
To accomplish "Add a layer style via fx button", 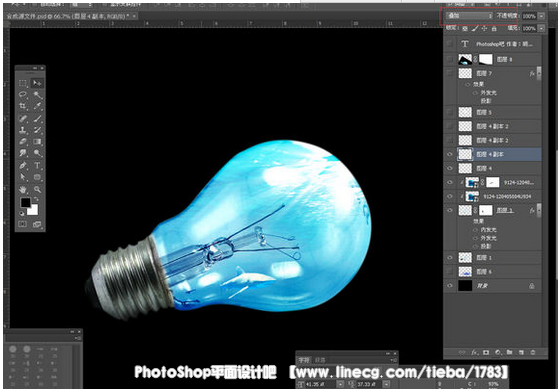I will 474,352.
